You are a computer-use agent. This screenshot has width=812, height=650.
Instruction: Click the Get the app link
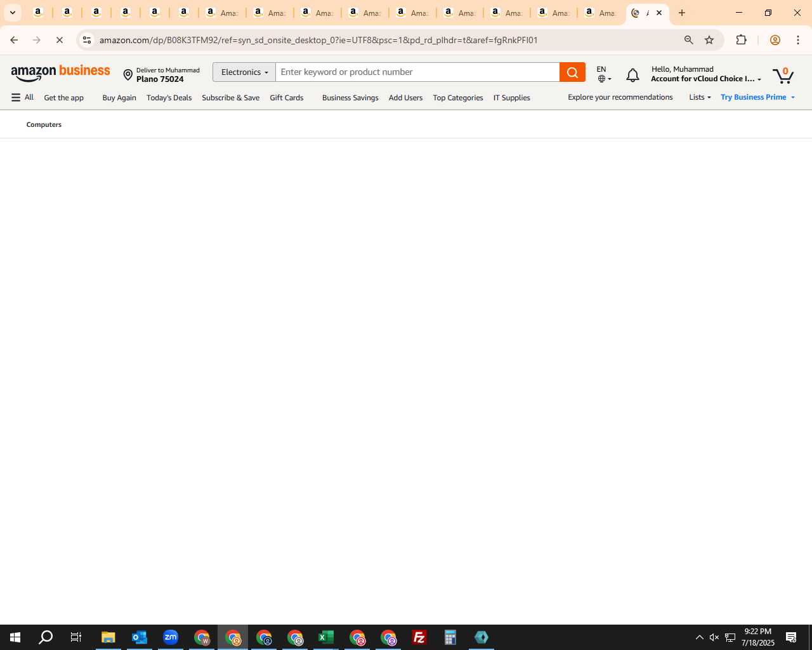(x=64, y=98)
